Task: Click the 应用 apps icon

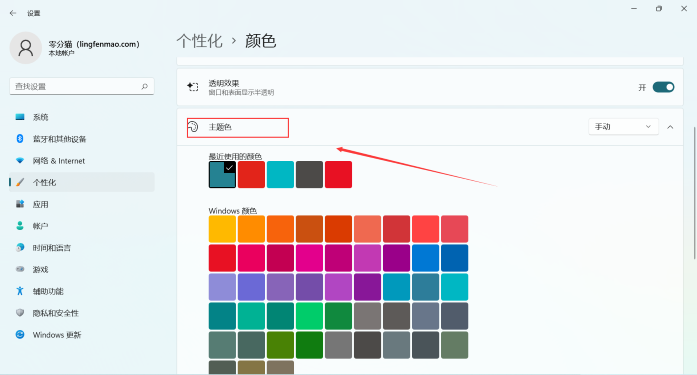Action: point(20,204)
